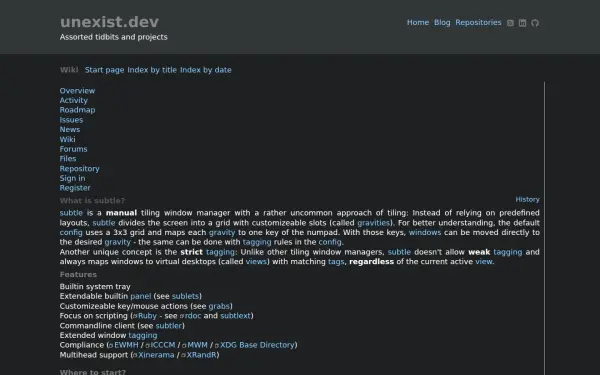Screen dimensions: 600x375
Task: Open tagging link after 'weak'
Action: [x=508, y=252]
